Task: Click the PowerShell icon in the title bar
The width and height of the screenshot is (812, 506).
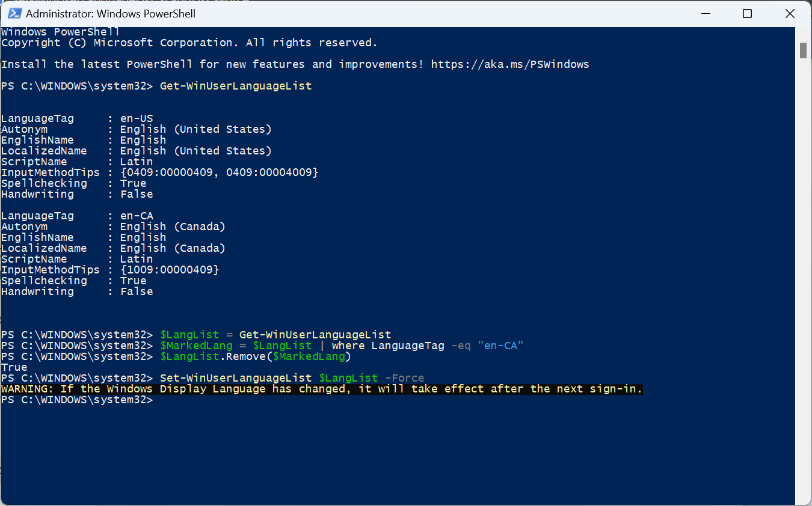Action: tap(13, 13)
